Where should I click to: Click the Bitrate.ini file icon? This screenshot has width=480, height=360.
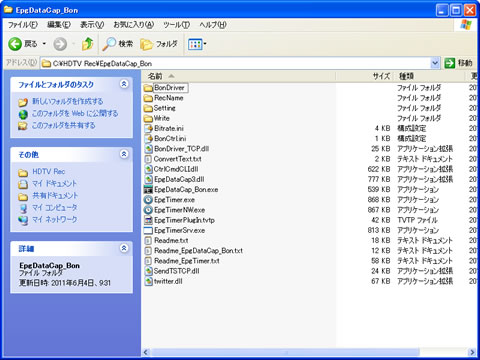click(148, 129)
